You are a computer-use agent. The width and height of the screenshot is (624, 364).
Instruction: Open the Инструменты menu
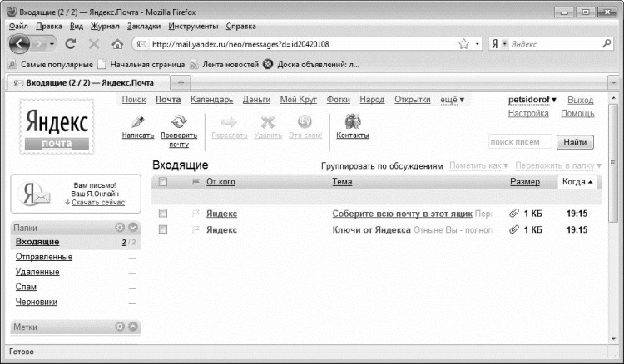pos(193,27)
